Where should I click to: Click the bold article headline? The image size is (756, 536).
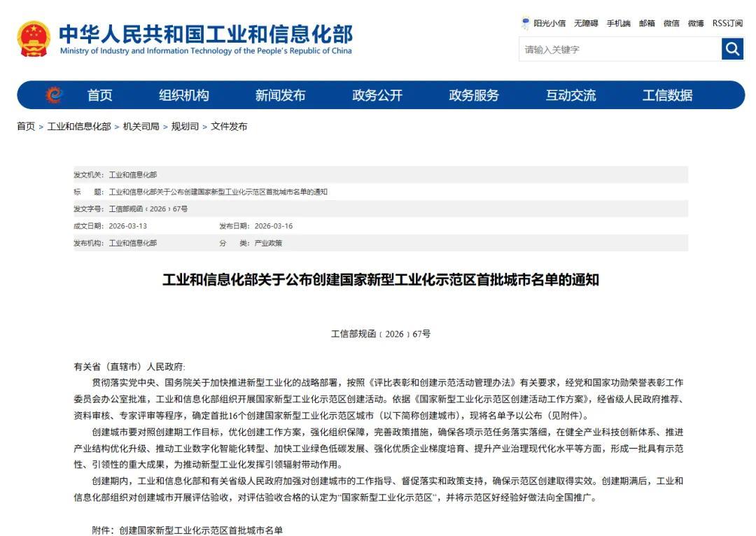click(x=381, y=280)
